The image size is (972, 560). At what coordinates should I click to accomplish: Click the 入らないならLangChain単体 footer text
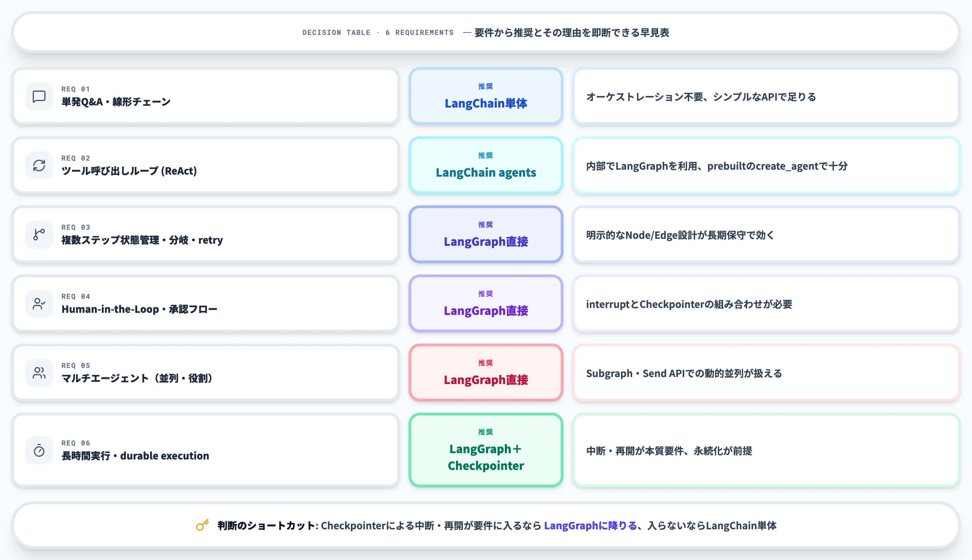[x=712, y=526]
